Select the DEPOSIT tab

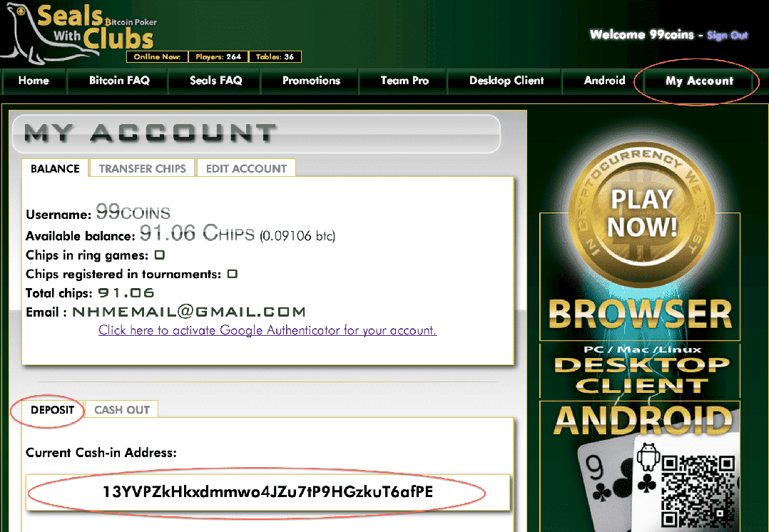coord(53,409)
